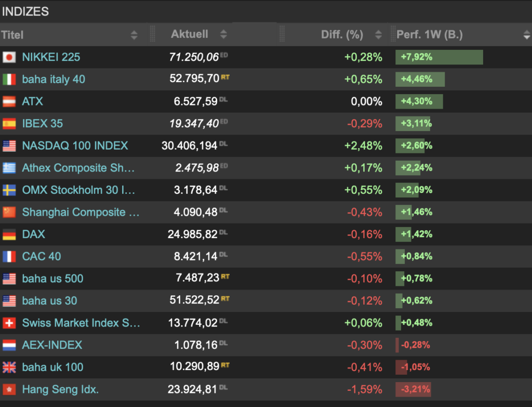Click the Diff. (%) column header

342,35
